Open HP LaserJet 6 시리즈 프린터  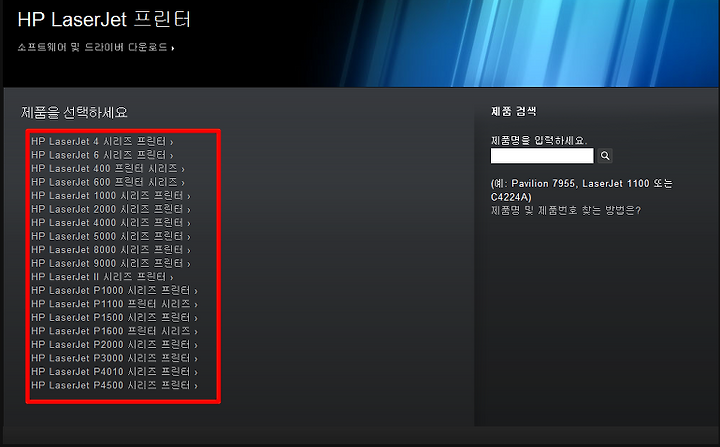point(102,155)
